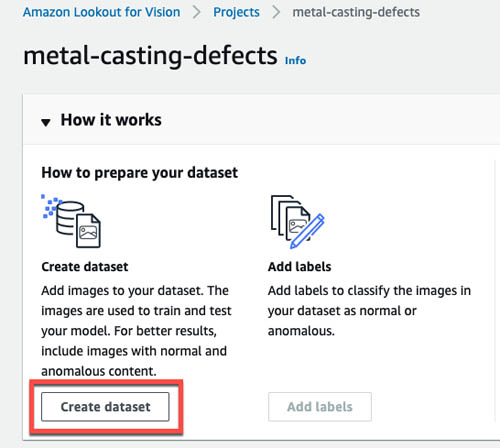Screen dimensions: 500x448
Task: Click the metal-casting-defects page title
Action: 150,56
